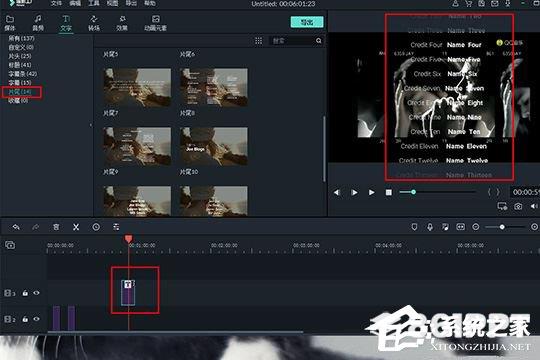Click the preview timecode field
The width and height of the screenshot is (540, 360).
(x=525, y=192)
